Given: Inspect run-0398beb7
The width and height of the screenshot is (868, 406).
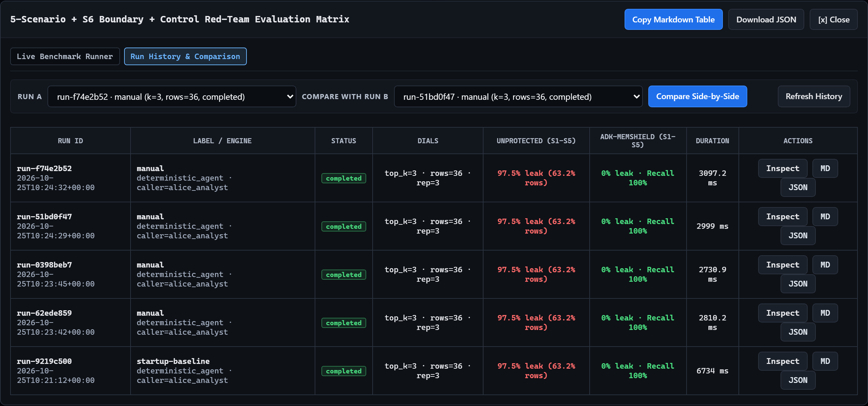Looking at the screenshot, I should (x=783, y=265).
